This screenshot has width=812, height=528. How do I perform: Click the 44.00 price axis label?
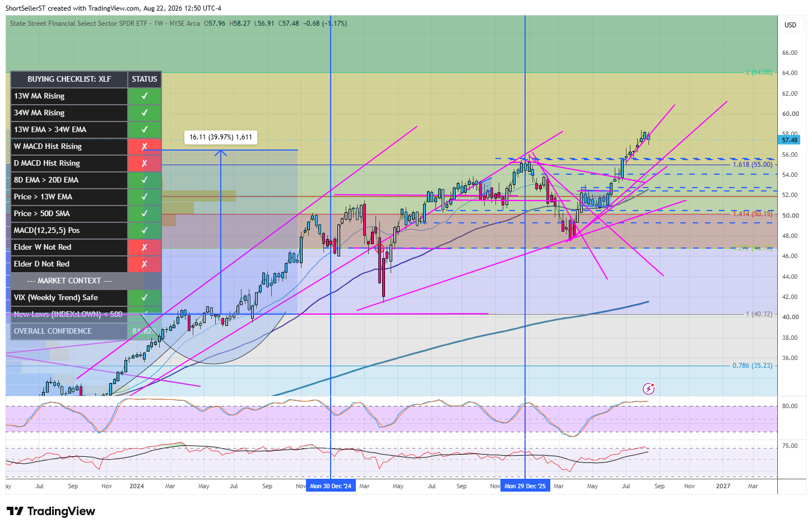[790, 277]
